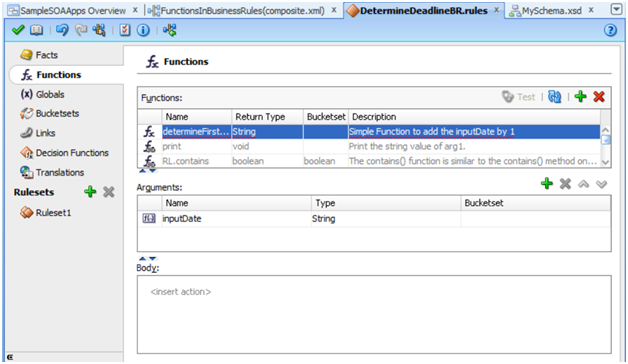The width and height of the screenshot is (628, 364).
Task: Click the green-arrow hierarchy toolbar icon
Action: tap(169, 30)
